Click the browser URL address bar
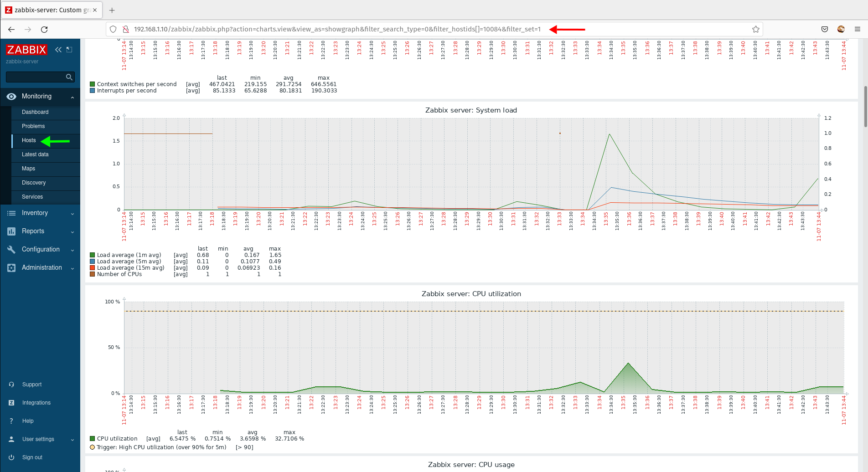Viewport: 868px width, 472px height. tap(337, 29)
